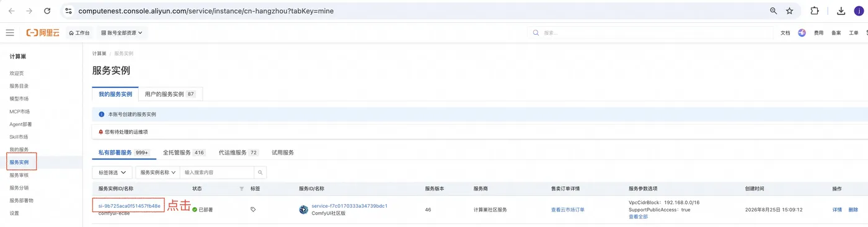The width and height of the screenshot is (868, 227).
Task: Click the browser address bar URL
Action: [206, 11]
